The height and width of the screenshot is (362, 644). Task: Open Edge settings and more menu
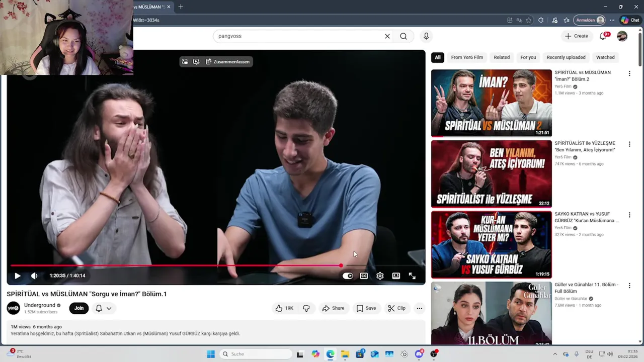(612, 20)
